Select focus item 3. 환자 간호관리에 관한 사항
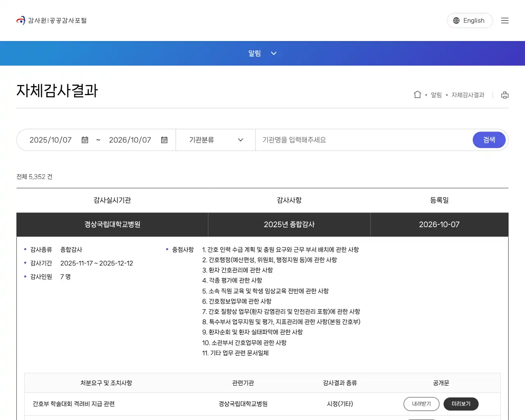This screenshot has width=525, height=420. (237, 270)
